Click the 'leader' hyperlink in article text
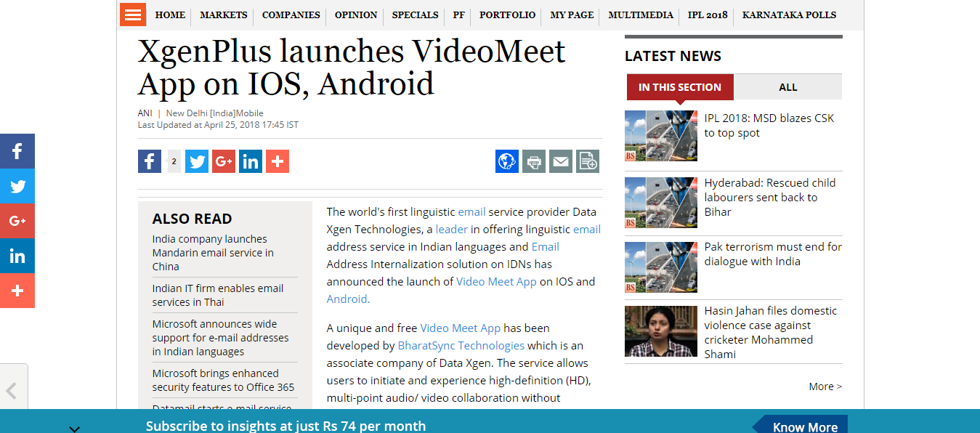Screen dimensions: 980x433 click(x=452, y=230)
